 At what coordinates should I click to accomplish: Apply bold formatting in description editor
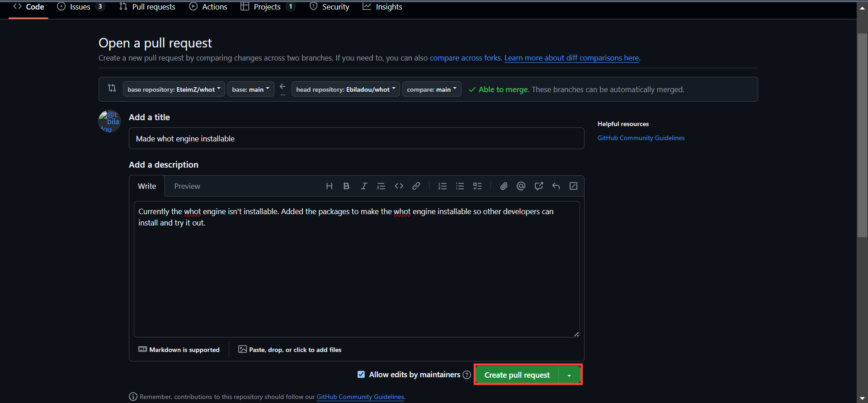click(x=346, y=186)
